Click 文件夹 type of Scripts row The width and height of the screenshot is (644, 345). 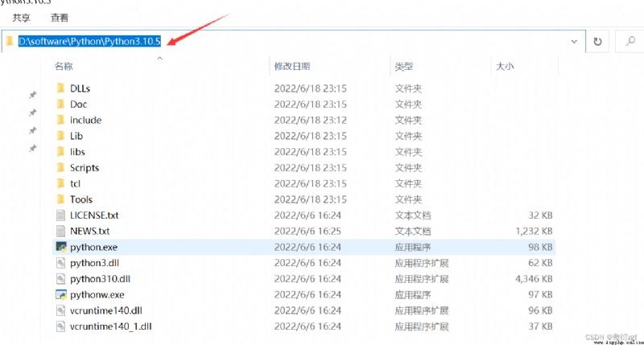pos(408,167)
